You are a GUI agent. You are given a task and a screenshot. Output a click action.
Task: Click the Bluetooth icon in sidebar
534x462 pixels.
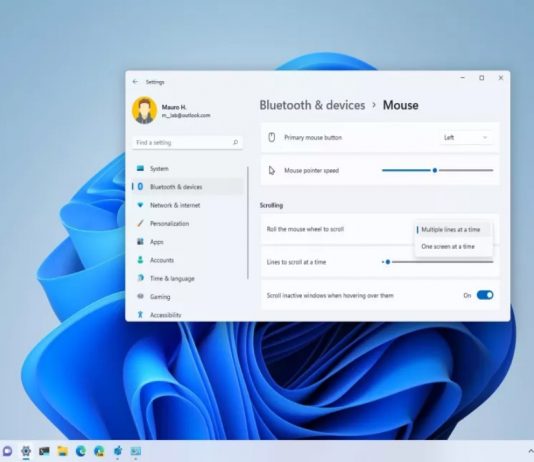coord(140,187)
